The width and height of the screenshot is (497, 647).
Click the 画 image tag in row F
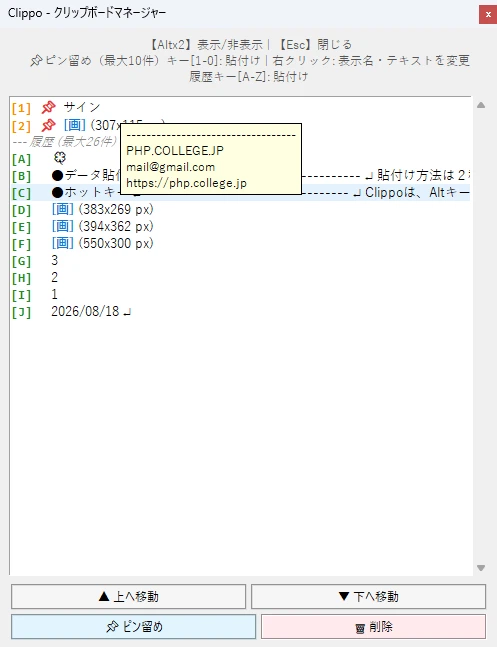click(63, 243)
